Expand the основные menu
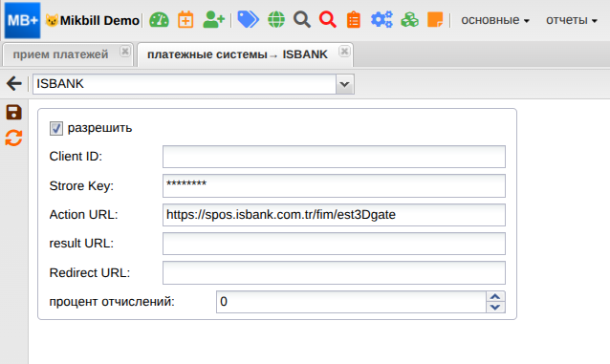Viewport: 610px width, 364px height. [495, 20]
